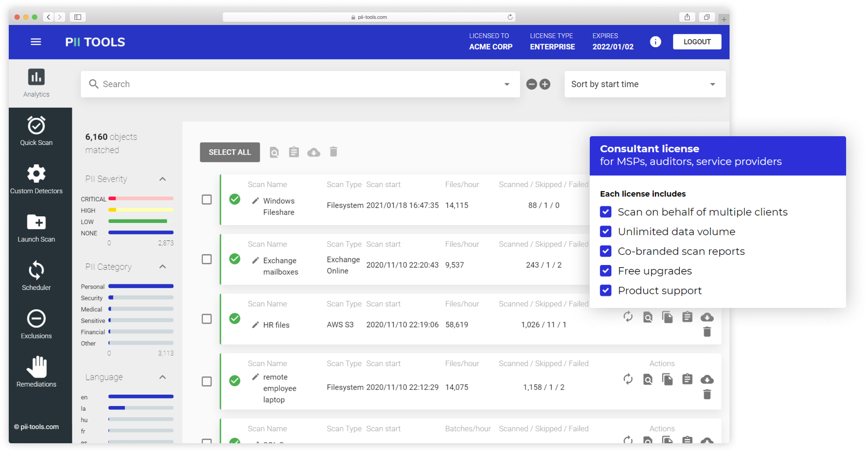The height and width of the screenshot is (452, 868).
Task: Collapse the Language filter section
Action: (163, 377)
